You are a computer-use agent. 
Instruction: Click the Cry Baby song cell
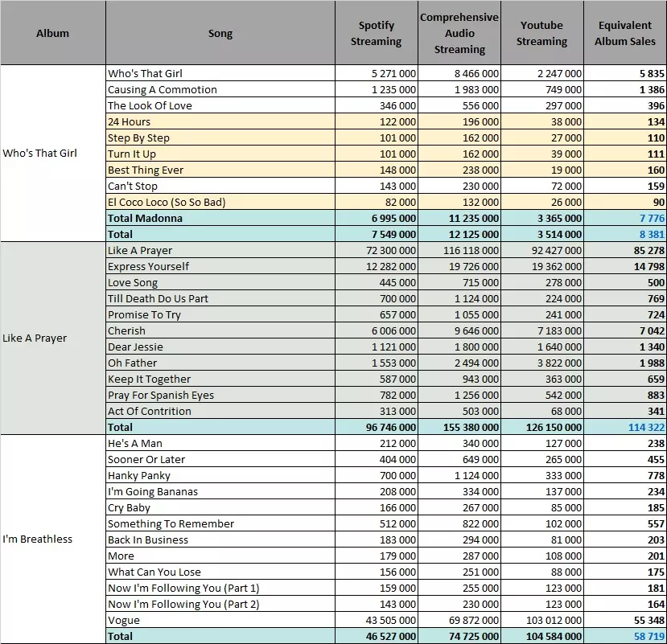220,508
